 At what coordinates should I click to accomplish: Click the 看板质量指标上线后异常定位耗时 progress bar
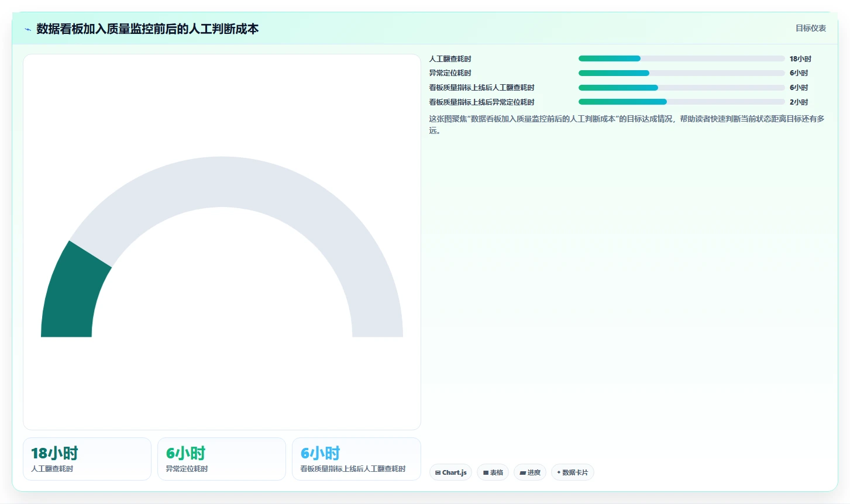[682, 102]
